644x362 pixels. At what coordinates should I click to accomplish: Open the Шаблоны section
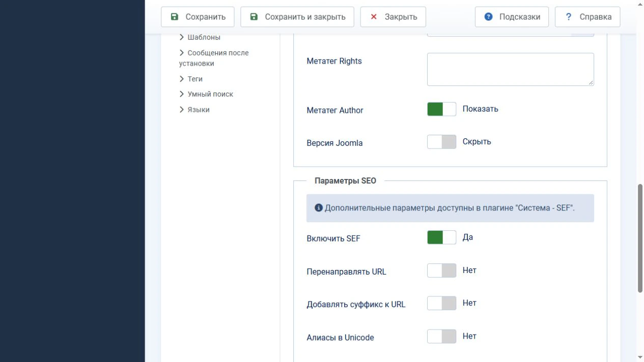(204, 37)
